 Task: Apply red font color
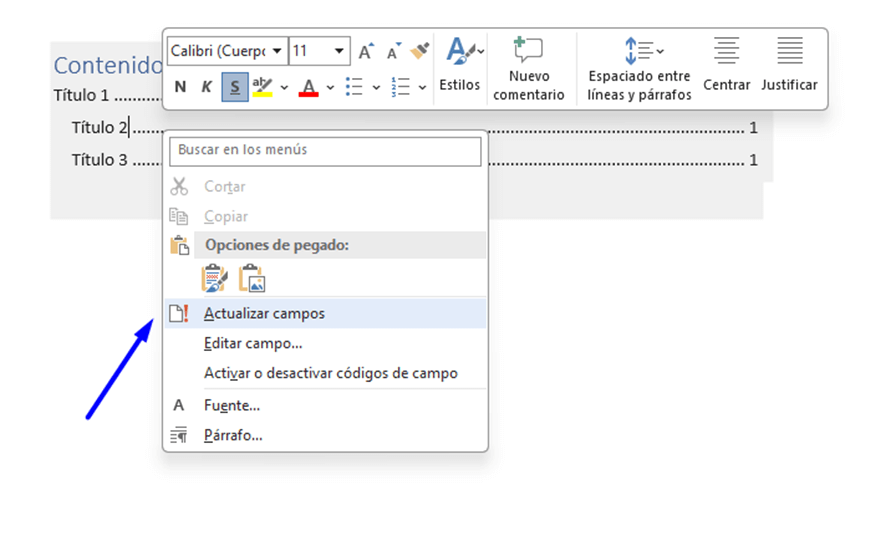click(x=309, y=87)
